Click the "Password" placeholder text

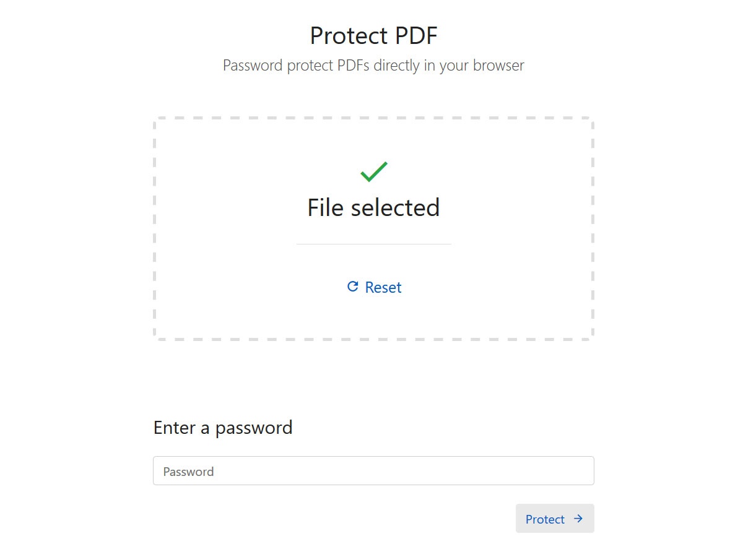click(189, 472)
